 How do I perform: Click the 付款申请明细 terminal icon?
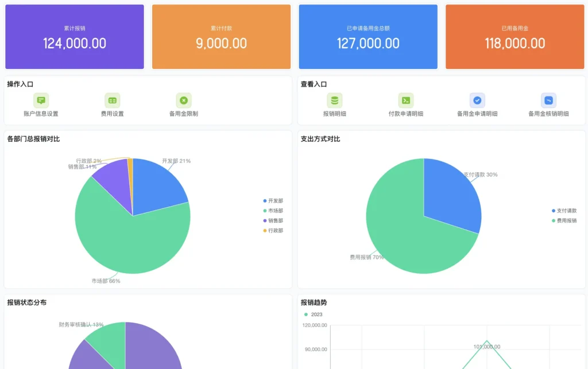point(406,100)
